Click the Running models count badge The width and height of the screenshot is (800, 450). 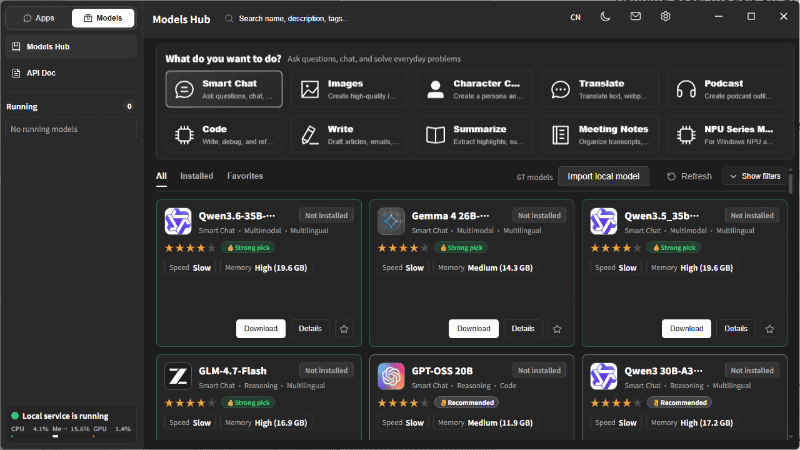pos(129,107)
